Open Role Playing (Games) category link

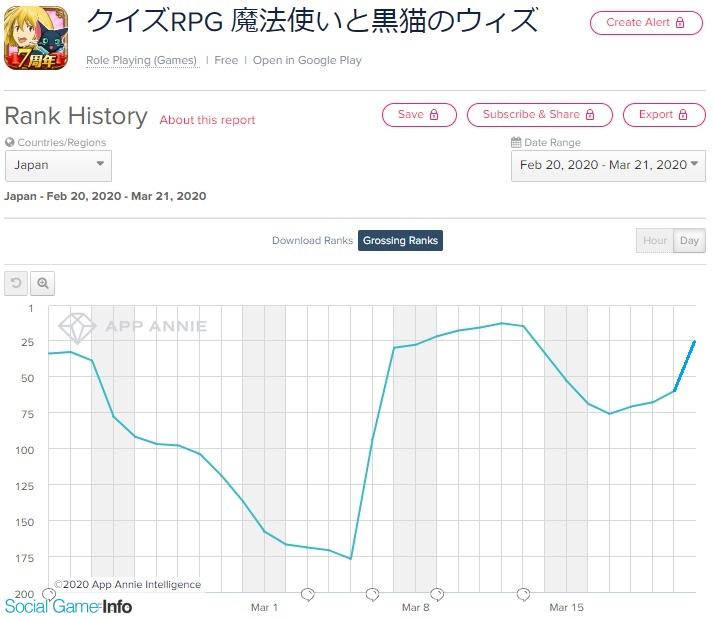pos(142,60)
